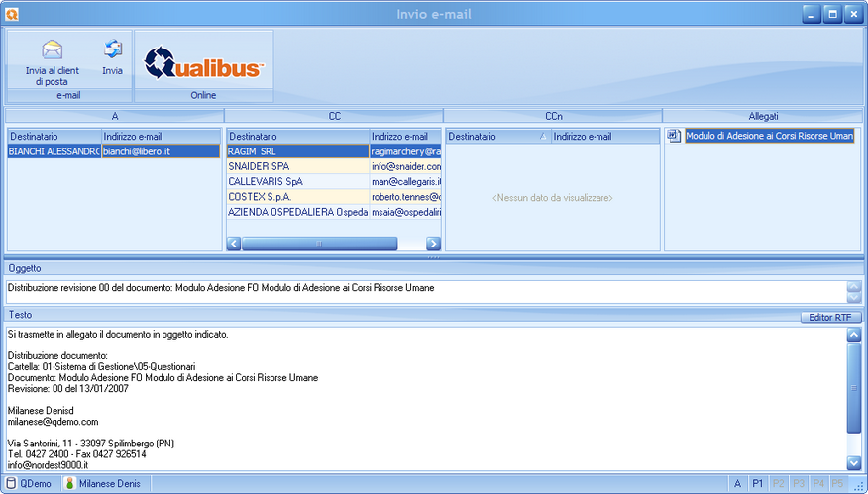Select the SNAIDER SPA recipient row
The height and width of the screenshot is (494, 868).
point(297,167)
